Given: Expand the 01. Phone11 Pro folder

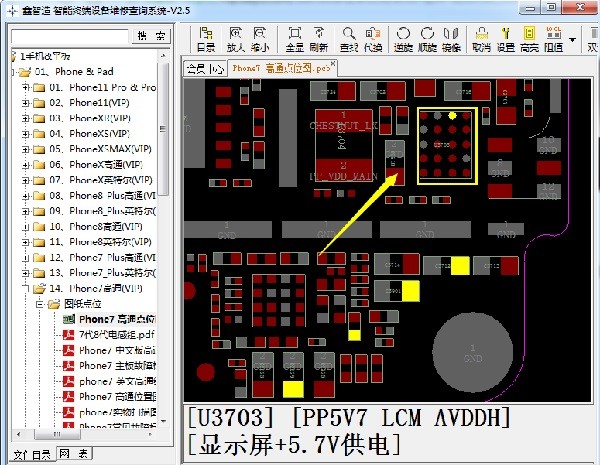Looking at the screenshot, I should click(26, 88).
